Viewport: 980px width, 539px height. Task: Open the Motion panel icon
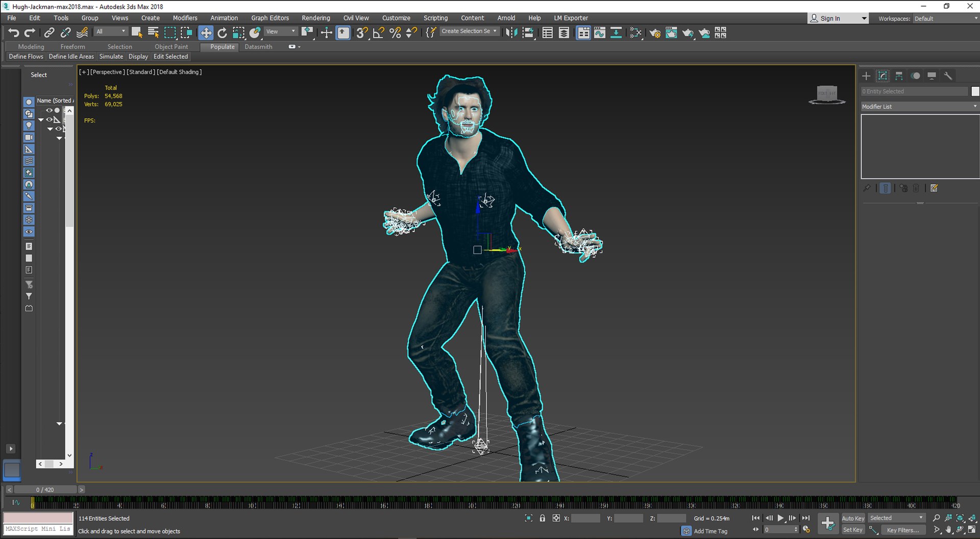916,76
